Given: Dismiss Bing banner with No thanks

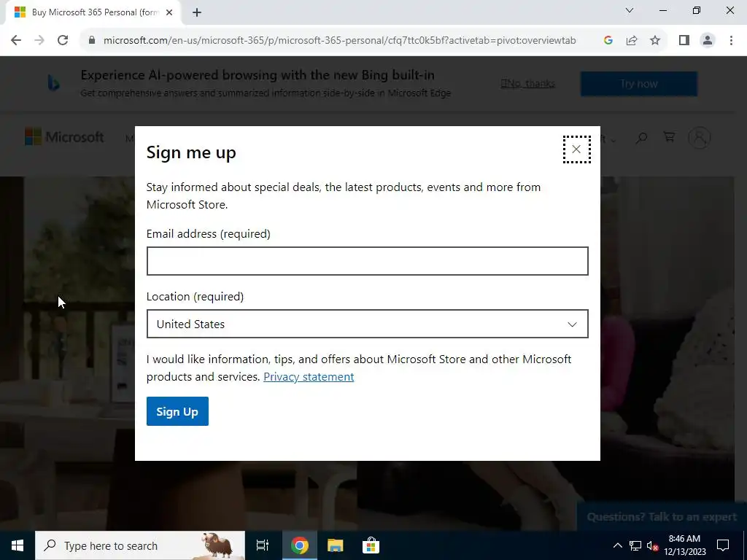Looking at the screenshot, I should [x=528, y=84].
